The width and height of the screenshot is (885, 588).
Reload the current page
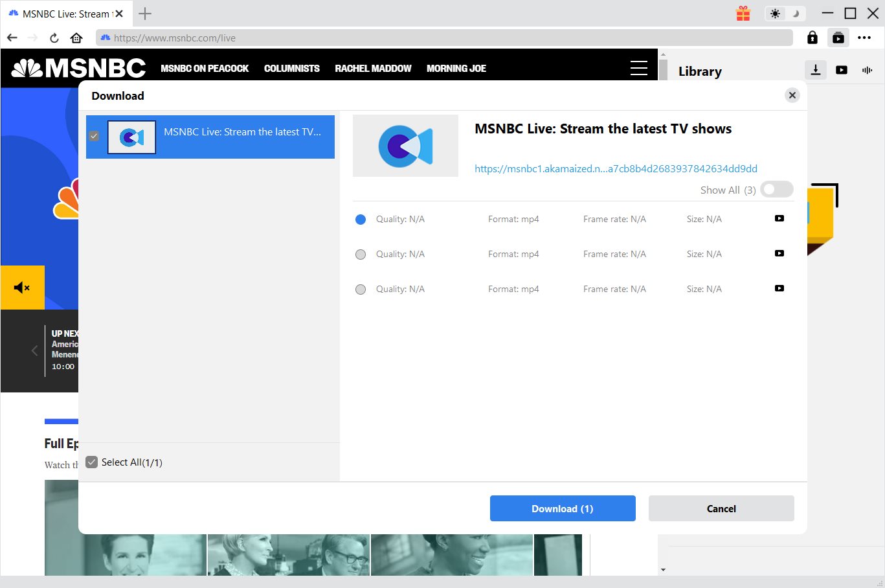(x=54, y=38)
